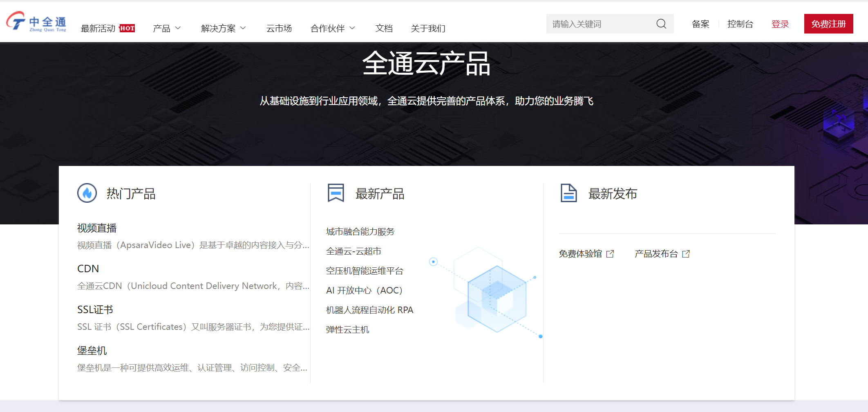This screenshot has width=868, height=412.
Task: Go to 关于我们 page
Action: tap(428, 28)
